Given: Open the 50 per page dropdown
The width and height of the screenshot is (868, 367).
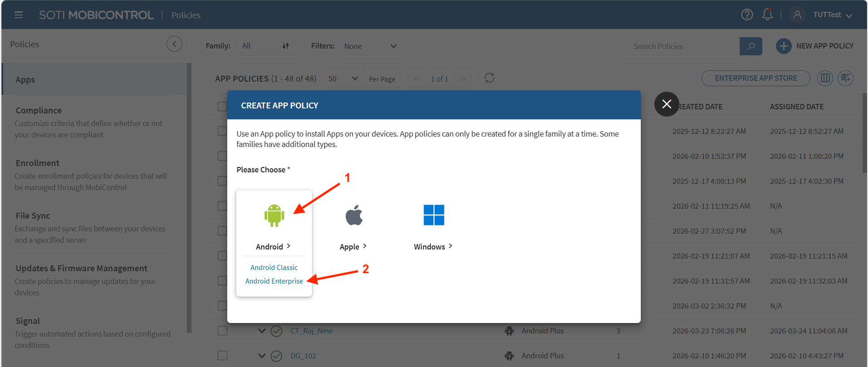Looking at the screenshot, I should 343,79.
